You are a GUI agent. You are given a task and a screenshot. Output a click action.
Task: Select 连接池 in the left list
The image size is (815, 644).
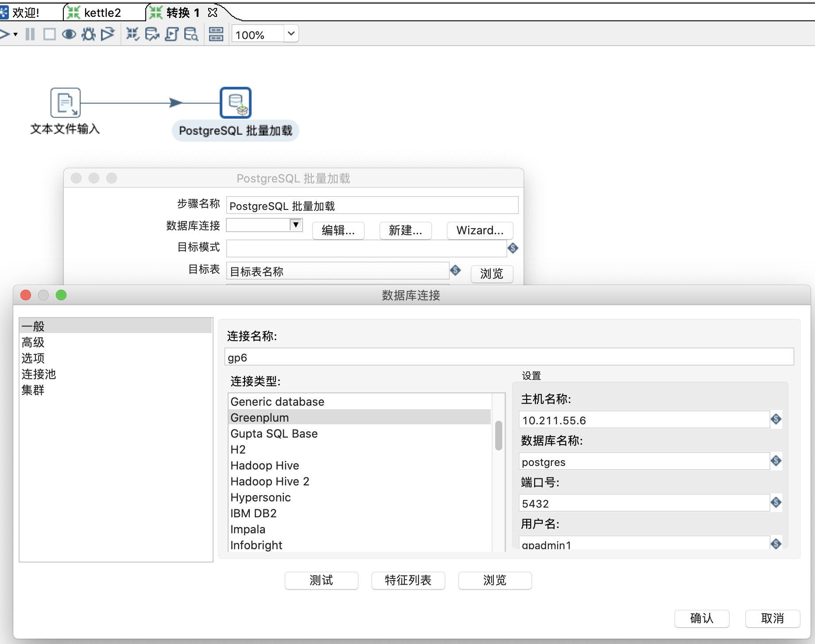tap(116, 374)
